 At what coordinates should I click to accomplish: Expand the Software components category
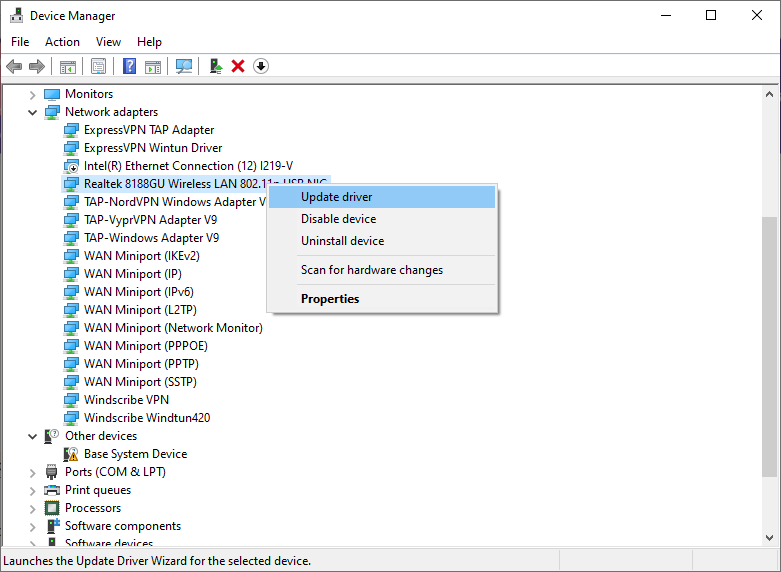coord(32,526)
